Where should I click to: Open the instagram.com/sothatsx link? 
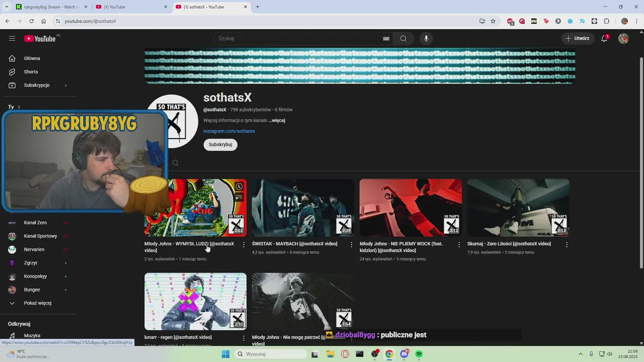[x=229, y=131]
